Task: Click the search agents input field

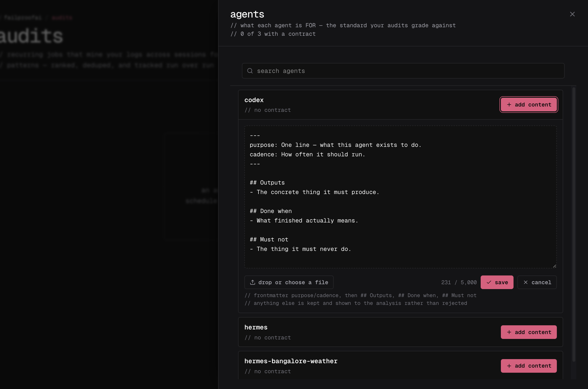Action: (403, 71)
